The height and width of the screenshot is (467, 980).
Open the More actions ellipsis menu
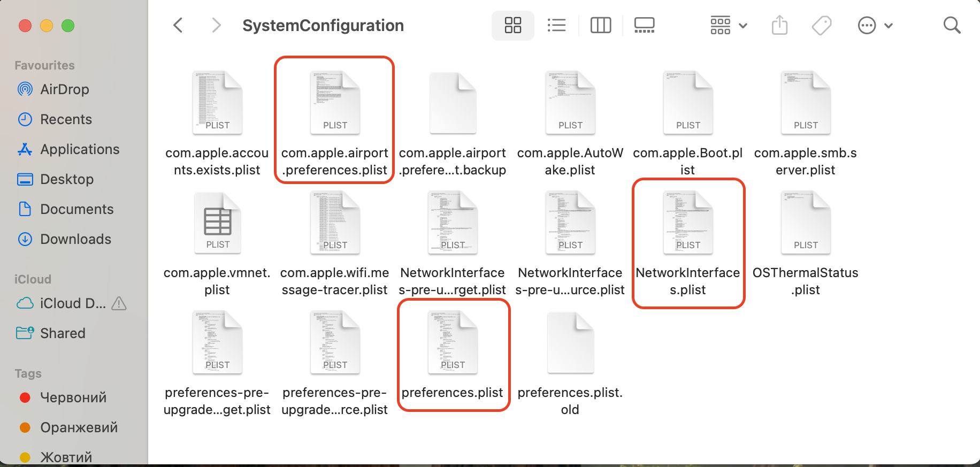(875, 25)
